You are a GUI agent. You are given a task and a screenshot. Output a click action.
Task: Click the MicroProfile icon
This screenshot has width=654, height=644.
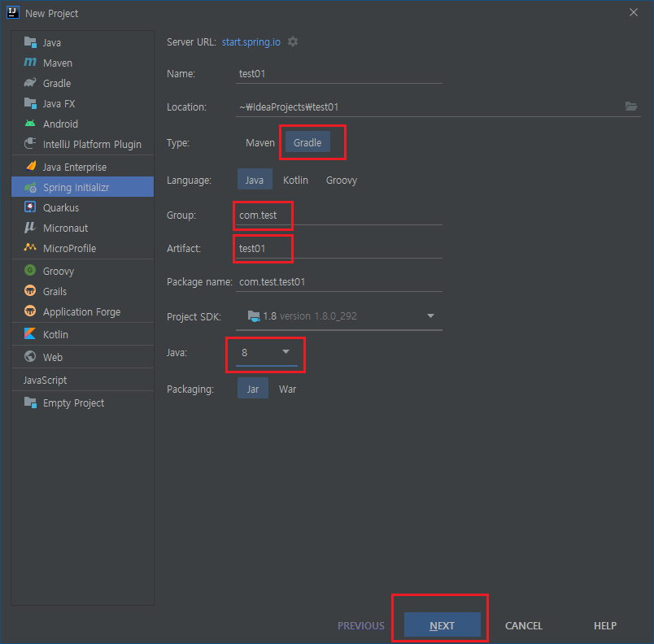[30, 247]
